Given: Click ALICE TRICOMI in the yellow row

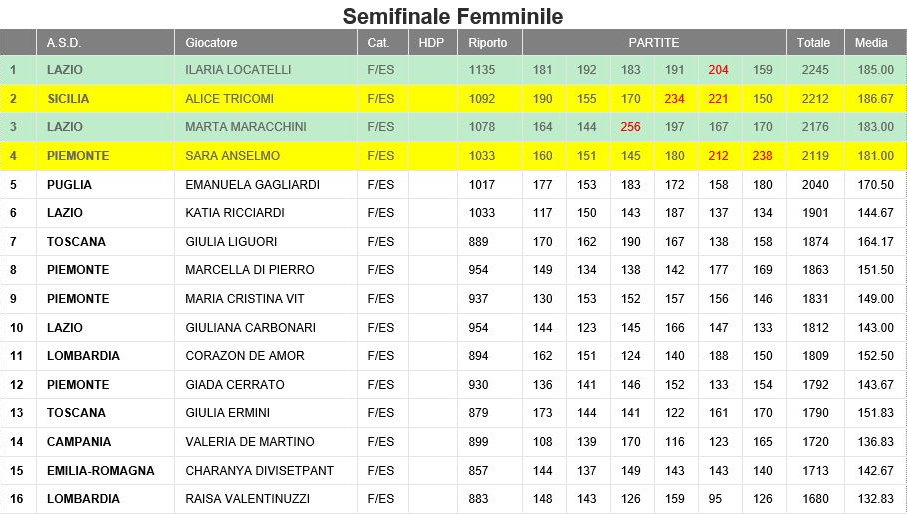Looking at the screenshot, I should pyautogui.click(x=229, y=99).
